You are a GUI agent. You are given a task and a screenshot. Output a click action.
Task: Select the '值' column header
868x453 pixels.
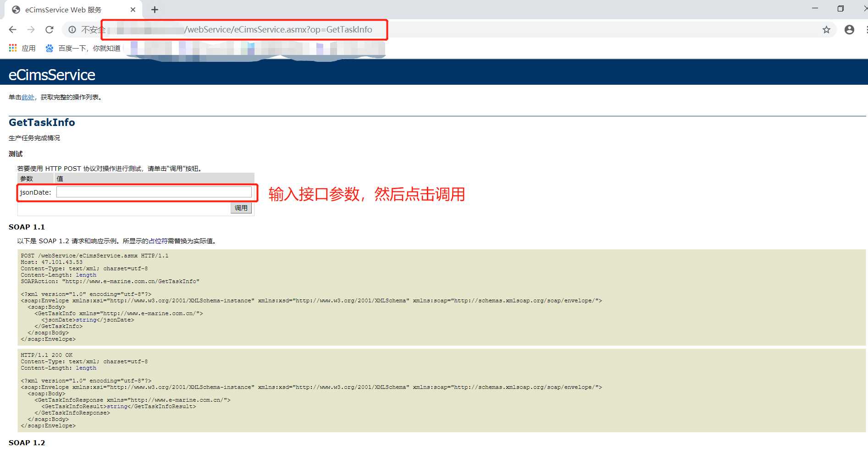[60, 179]
